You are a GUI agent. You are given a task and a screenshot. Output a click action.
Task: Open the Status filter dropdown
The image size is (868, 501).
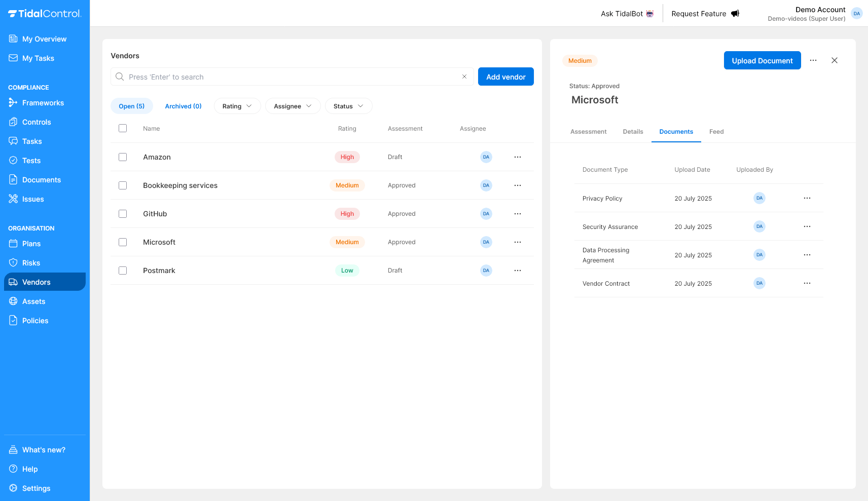point(348,106)
